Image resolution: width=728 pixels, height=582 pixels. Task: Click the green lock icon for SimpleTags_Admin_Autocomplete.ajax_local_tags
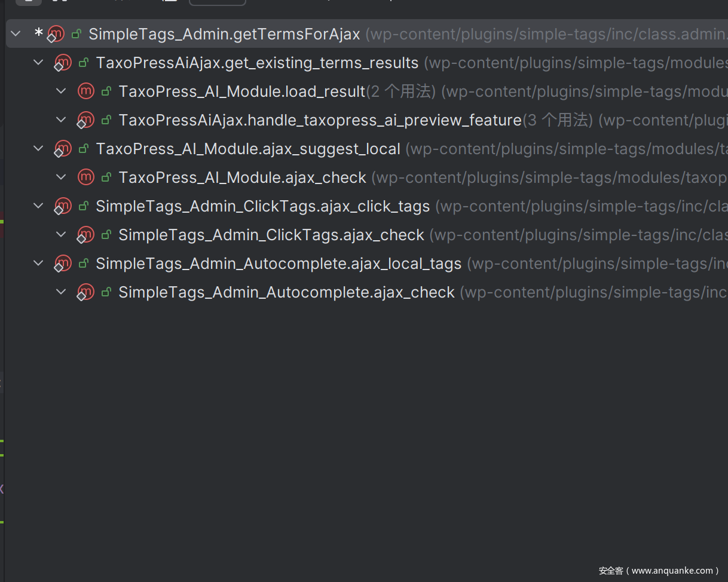tap(84, 264)
